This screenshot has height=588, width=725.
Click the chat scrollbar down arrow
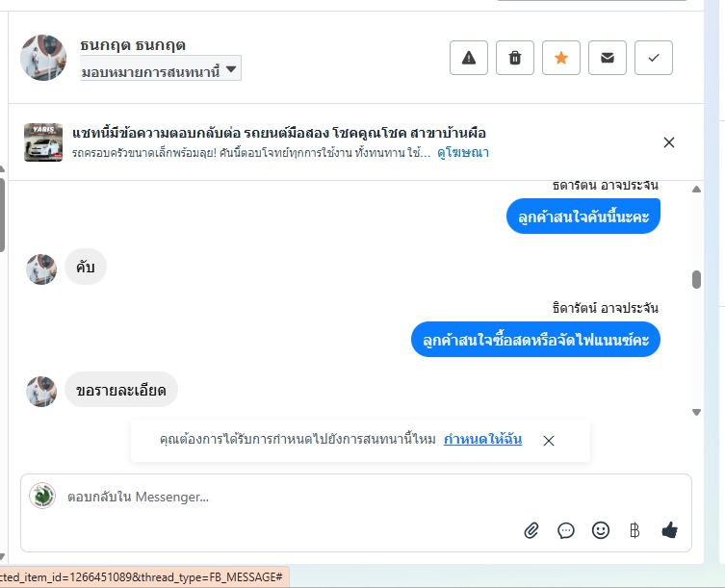pos(696,412)
